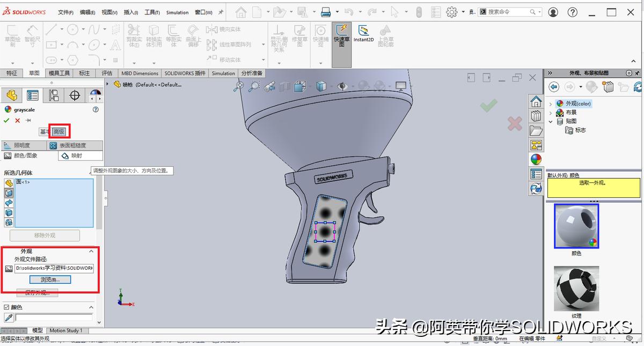
Task: Open the 插入 (Insert) menu
Action: coord(130,12)
